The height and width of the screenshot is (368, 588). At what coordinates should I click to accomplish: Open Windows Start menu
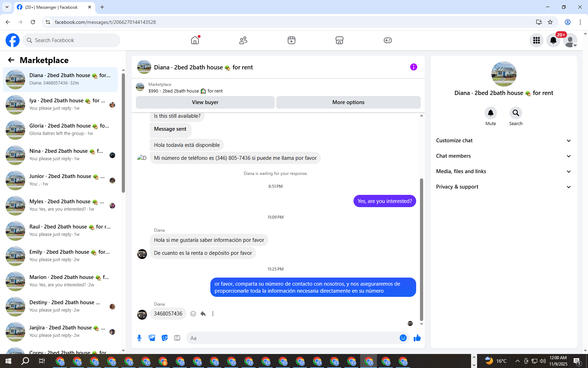coord(8,361)
